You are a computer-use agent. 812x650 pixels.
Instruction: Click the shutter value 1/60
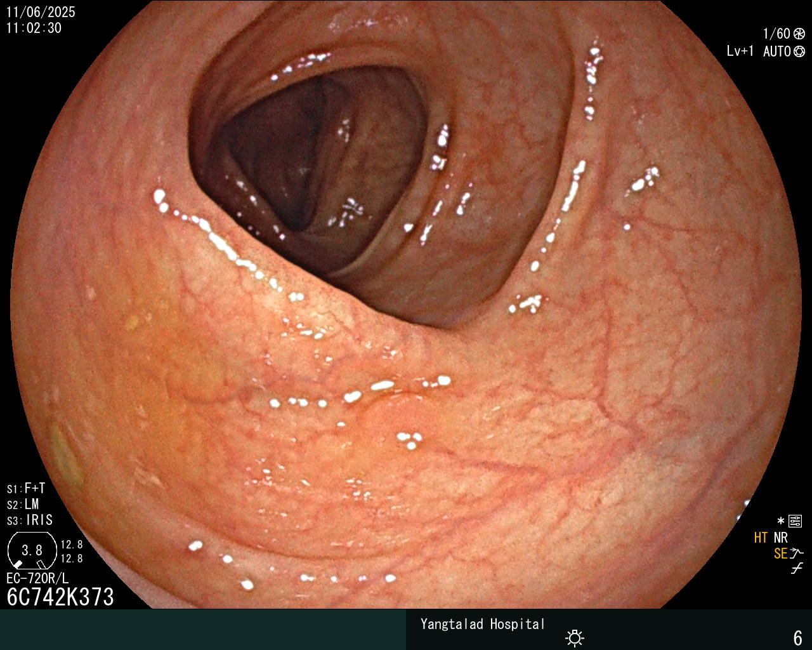pos(776,34)
